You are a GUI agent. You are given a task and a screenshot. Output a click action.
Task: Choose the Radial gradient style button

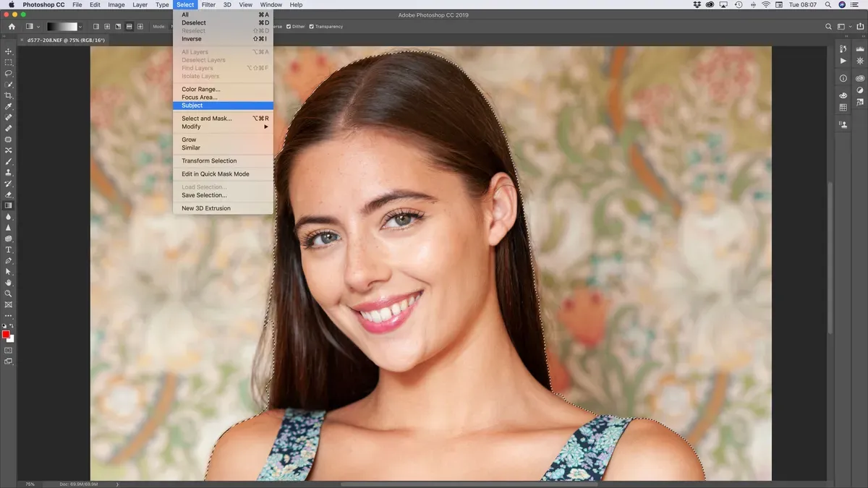[107, 27]
